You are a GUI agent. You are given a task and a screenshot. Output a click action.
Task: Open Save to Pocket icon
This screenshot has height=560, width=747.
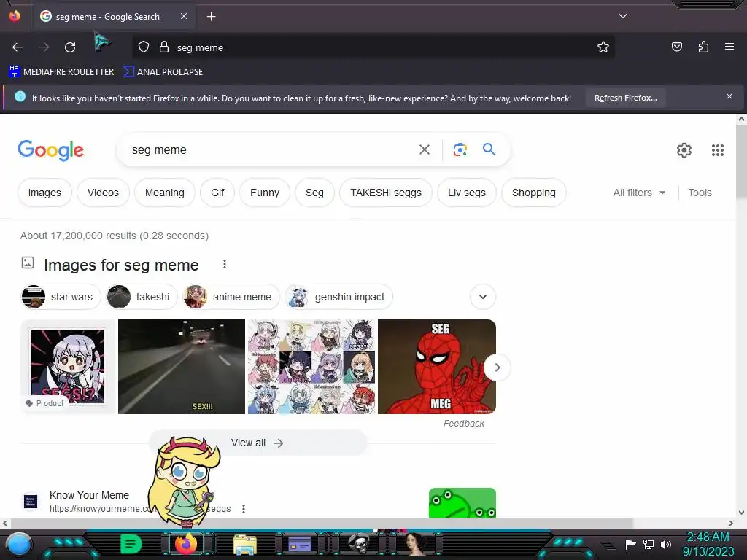point(677,47)
